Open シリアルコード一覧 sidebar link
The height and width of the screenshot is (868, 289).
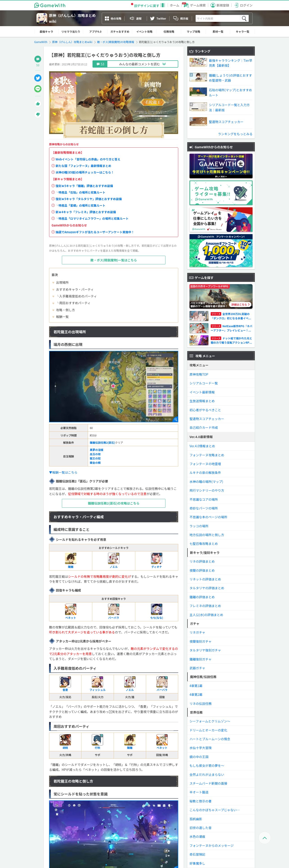[x=203, y=383]
